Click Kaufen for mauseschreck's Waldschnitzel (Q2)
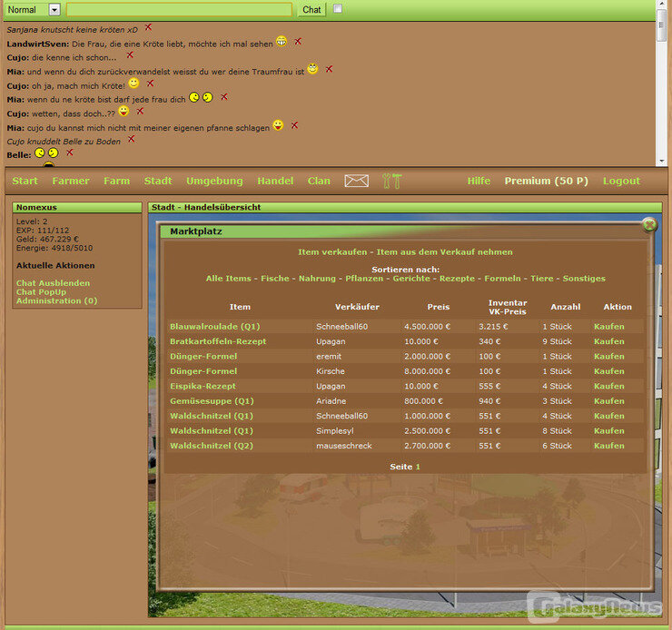Screen dimensions: 672x630 [x=609, y=446]
